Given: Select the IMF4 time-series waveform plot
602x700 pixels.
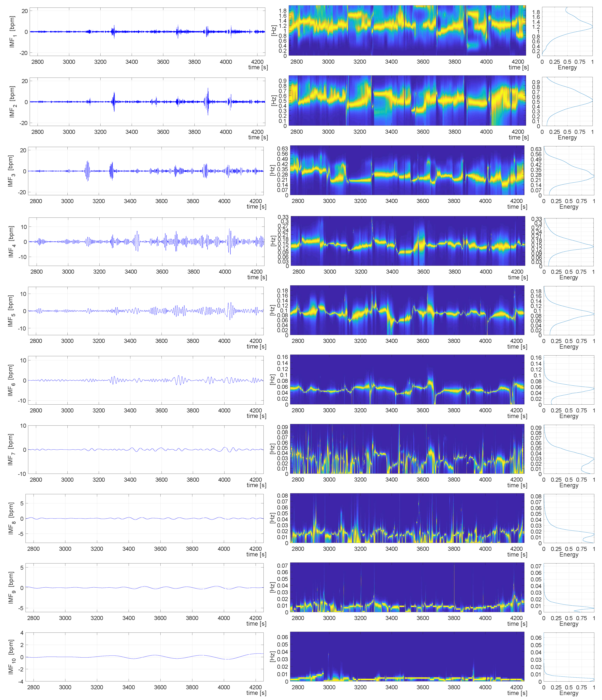Looking at the screenshot, I should pyautogui.click(x=147, y=242).
